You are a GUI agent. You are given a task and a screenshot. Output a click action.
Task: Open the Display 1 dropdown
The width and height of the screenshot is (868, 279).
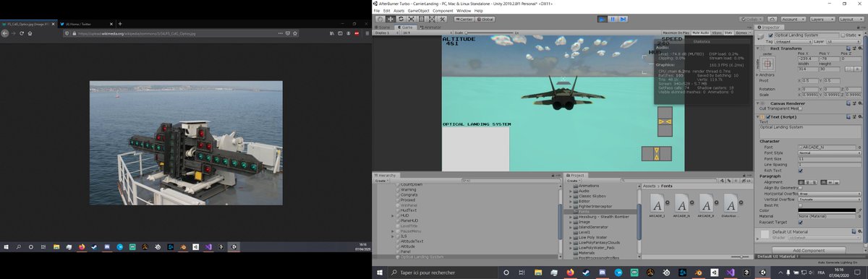coord(386,33)
